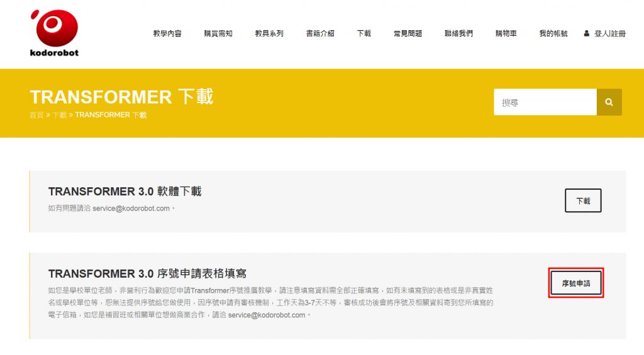Open the 書籍介紹 menu item
The image size is (644, 355).
320,33
